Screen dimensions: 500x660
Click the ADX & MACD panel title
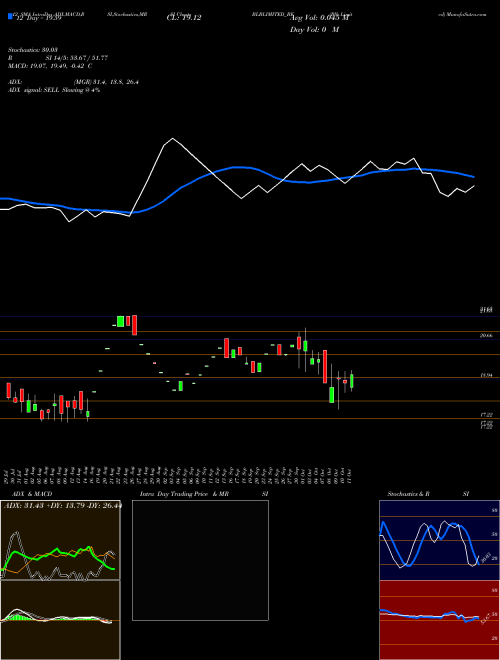click(x=32, y=494)
